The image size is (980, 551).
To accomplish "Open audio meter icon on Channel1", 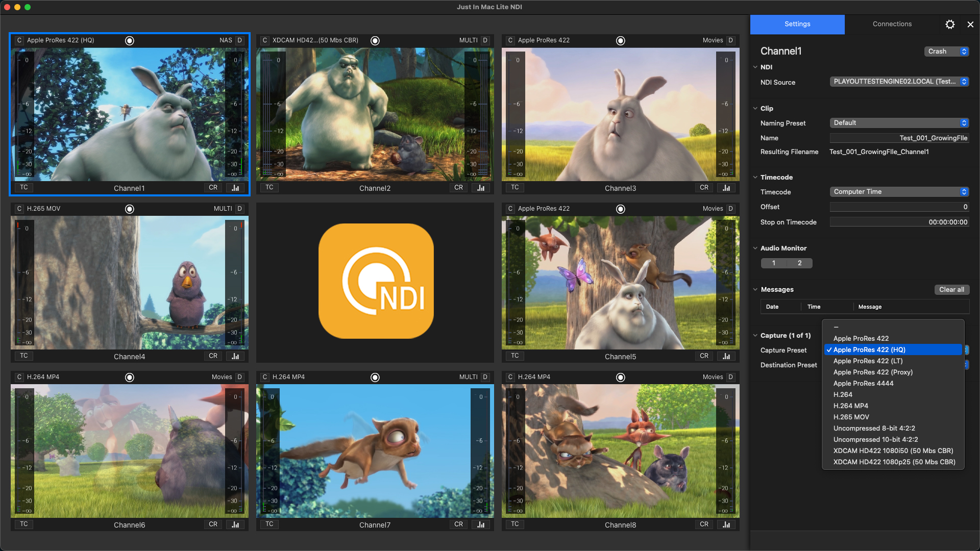I will coord(235,188).
